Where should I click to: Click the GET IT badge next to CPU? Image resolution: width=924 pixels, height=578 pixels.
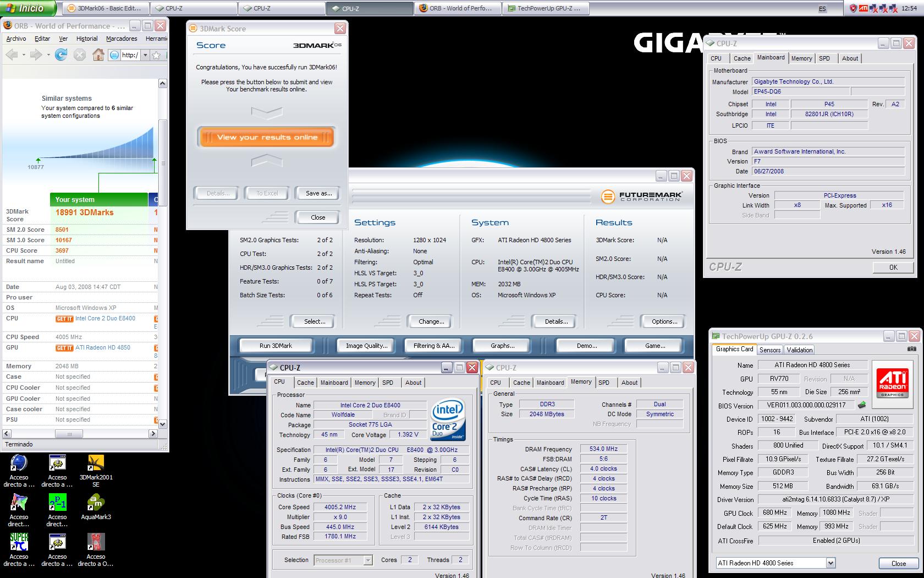pos(64,319)
